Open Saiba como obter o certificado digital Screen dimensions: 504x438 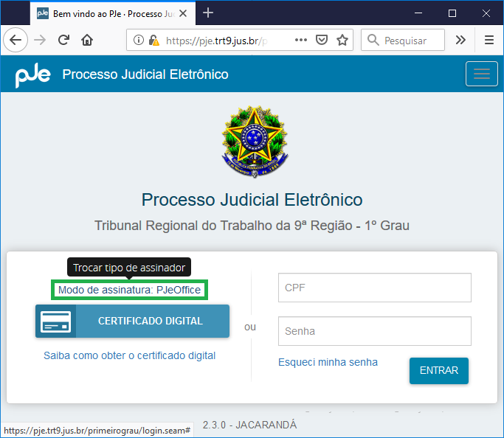(130, 356)
